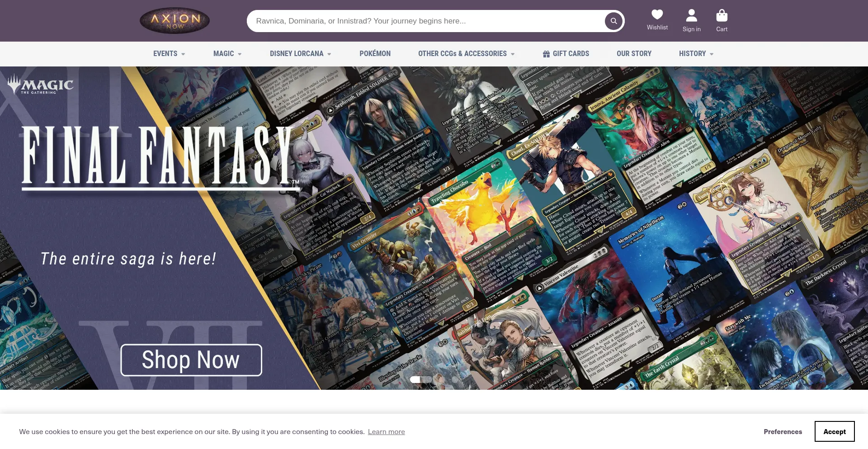Image resolution: width=868 pixels, height=449 pixels.
Task: Open the History dropdown menu
Action: [696, 54]
